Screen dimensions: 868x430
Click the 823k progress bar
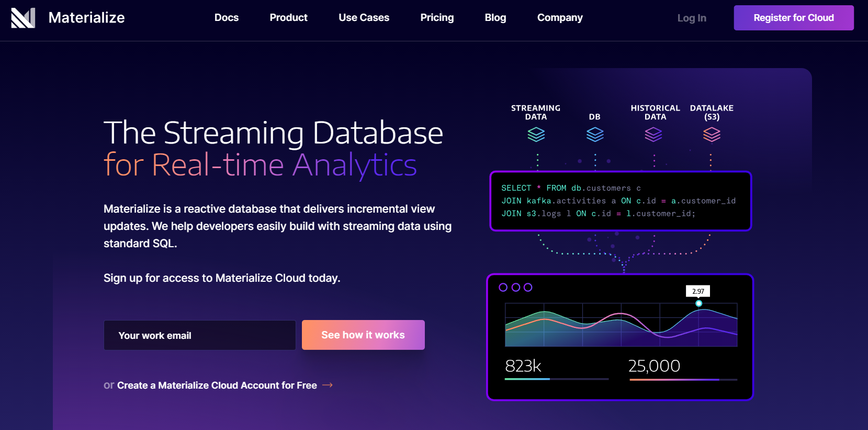pos(557,379)
